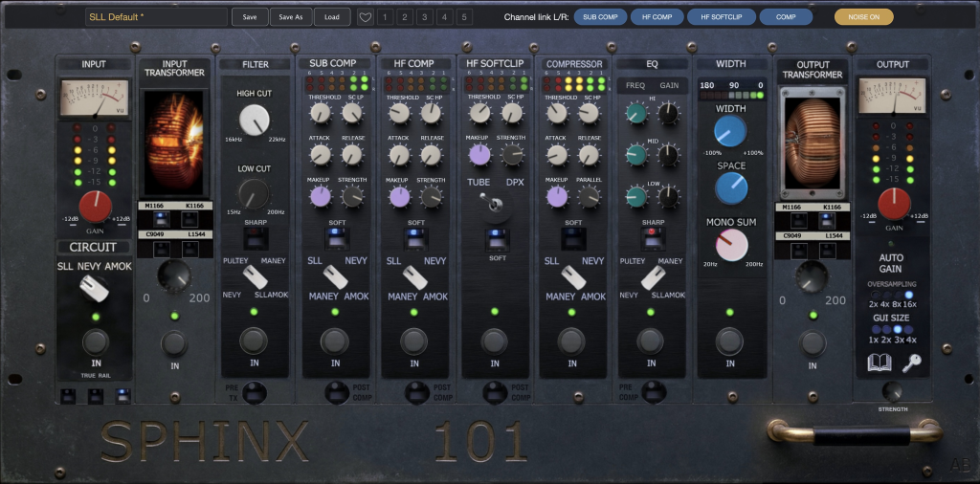Mark the preset as favorite with the heart icon
This screenshot has height=484, width=980.
coord(365,17)
